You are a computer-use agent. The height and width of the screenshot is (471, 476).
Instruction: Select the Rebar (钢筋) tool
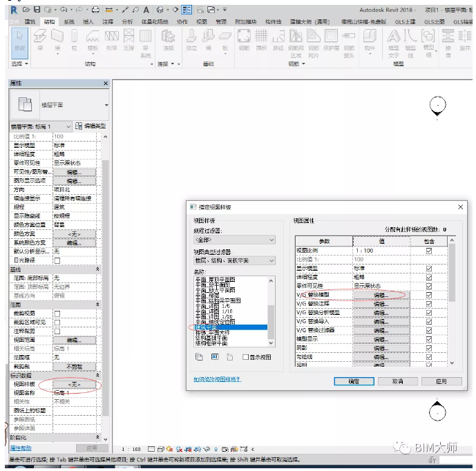(244, 39)
